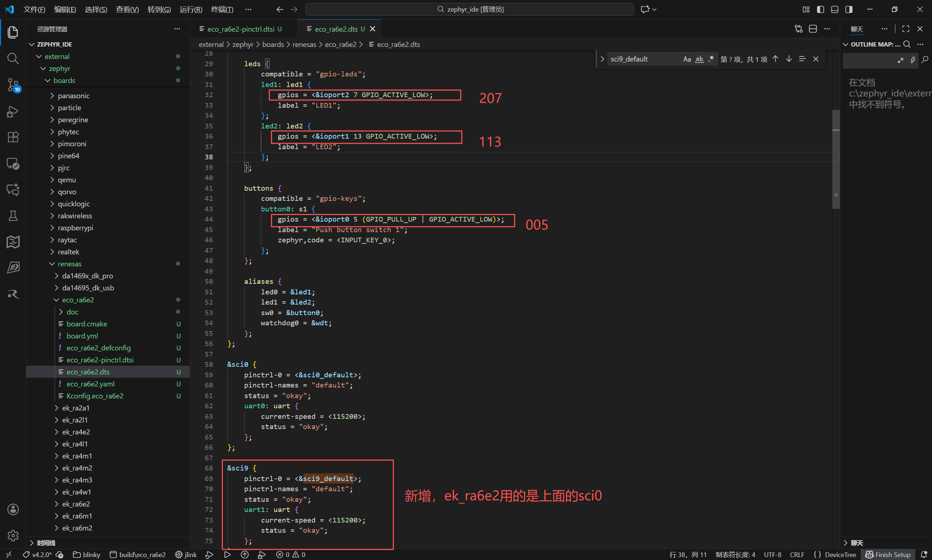
Task: Click the notifications bell in status bar
Action: [923, 554]
